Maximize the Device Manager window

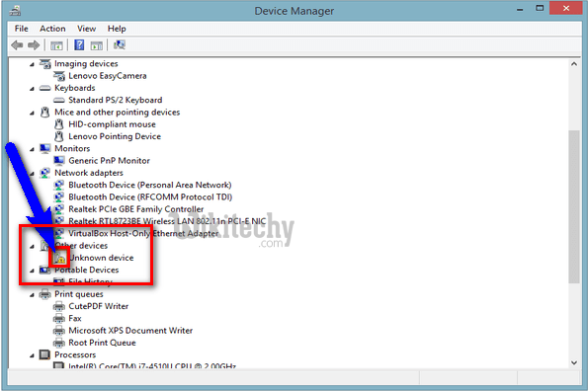point(540,8)
